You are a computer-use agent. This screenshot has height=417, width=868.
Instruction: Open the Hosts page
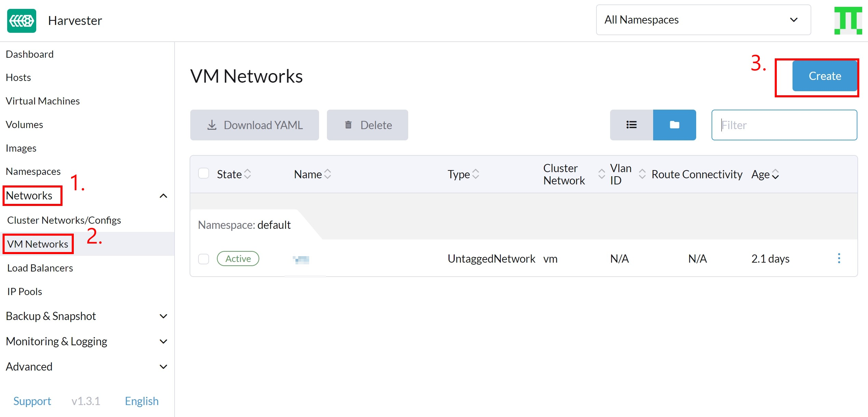[x=18, y=78]
